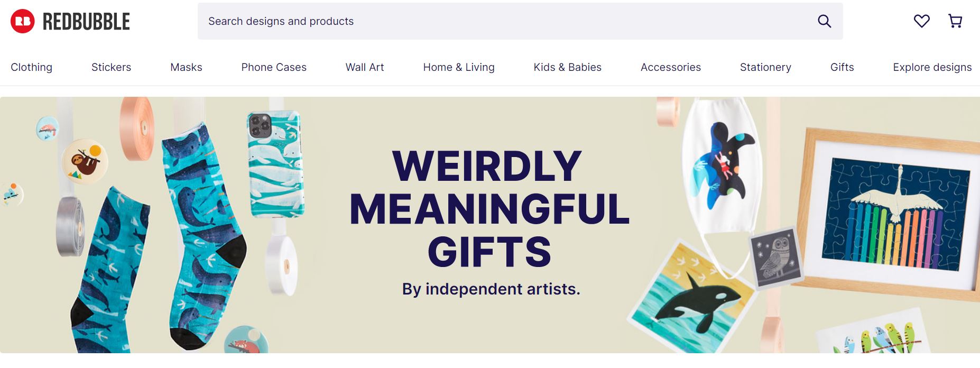Open the shopping cart icon
Image resolution: width=980 pixels, height=368 pixels.
(955, 21)
